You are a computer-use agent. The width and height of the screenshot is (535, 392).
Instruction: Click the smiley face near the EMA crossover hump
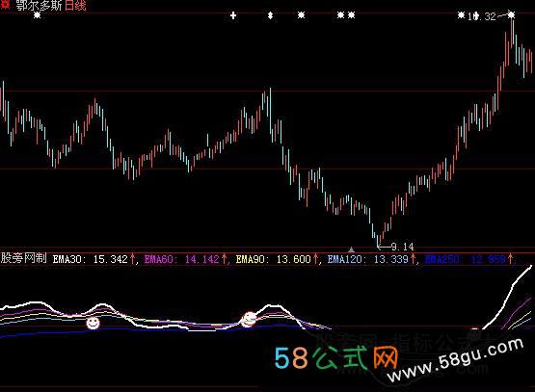(x=249, y=319)
